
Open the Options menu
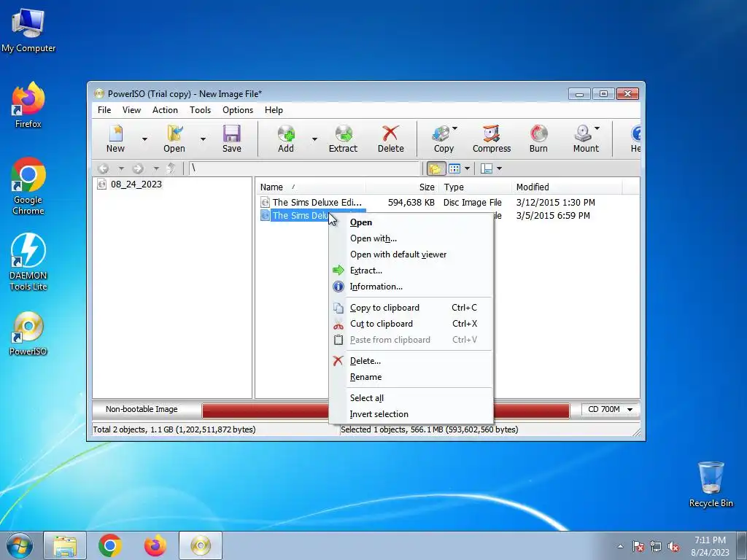point(238,110)
